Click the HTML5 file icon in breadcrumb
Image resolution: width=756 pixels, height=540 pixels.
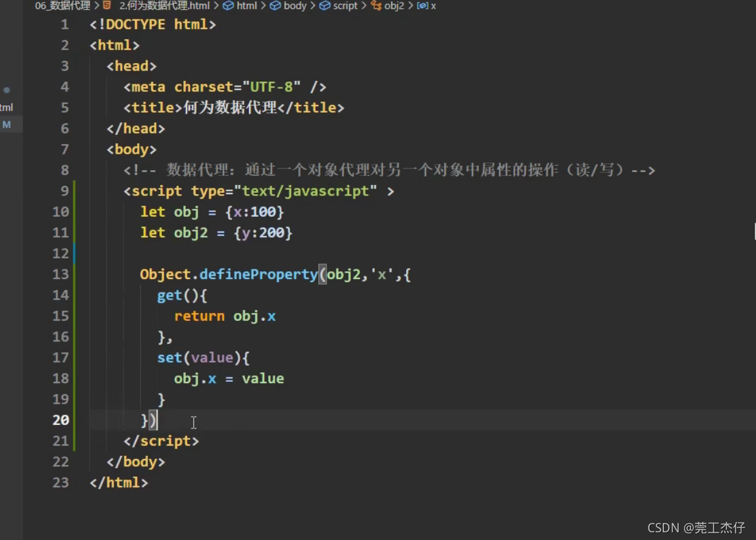107,5
